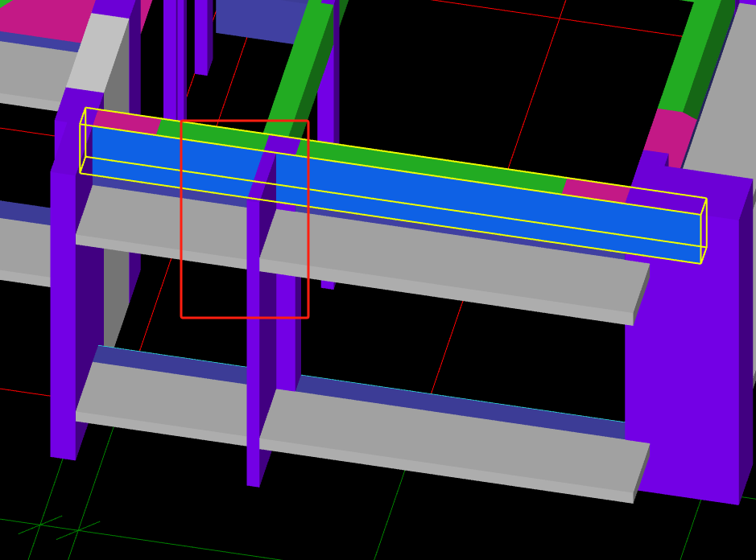Pick the upper gray slab right of middle column

point(453,267)
